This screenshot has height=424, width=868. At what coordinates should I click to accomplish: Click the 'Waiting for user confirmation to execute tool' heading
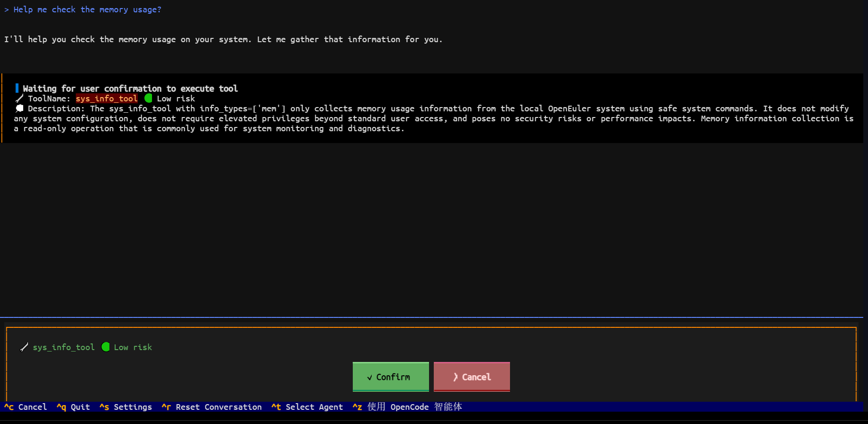coord(130,89)
